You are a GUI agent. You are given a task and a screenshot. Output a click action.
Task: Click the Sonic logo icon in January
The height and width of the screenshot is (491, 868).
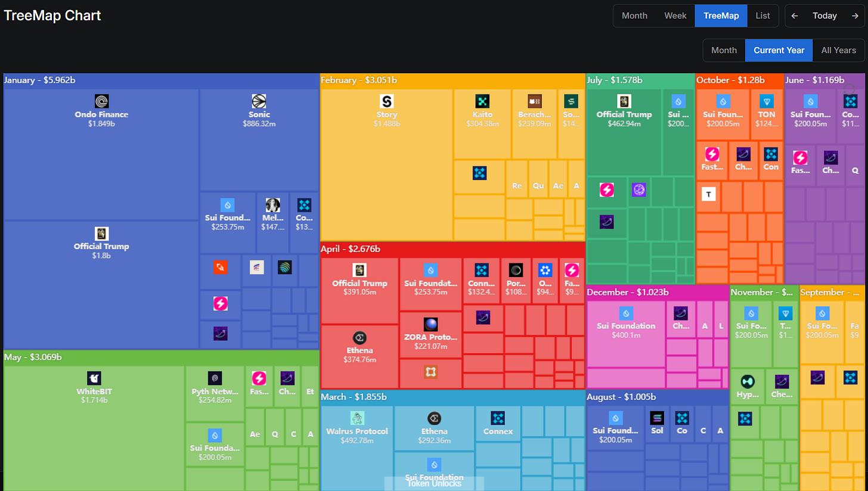[259, 101]
